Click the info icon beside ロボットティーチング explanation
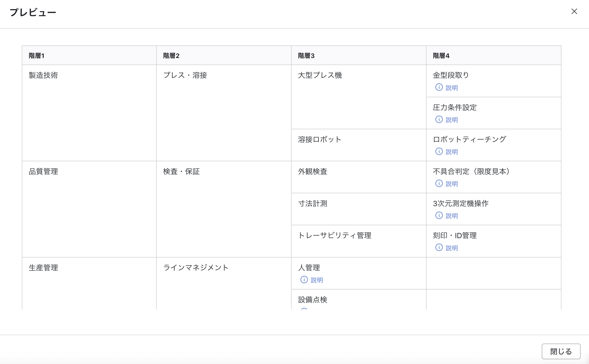589x364 pixels. [439, 152]
